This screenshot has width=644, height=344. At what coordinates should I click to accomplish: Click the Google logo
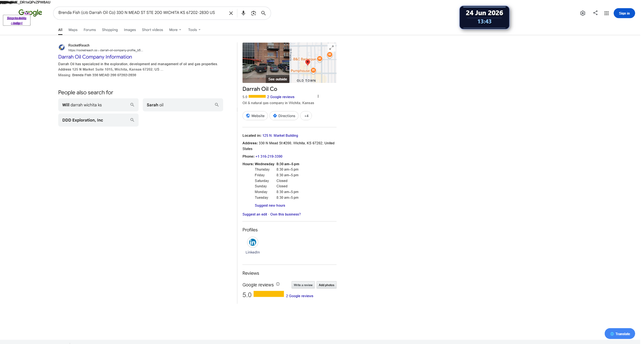coord(30,13)
